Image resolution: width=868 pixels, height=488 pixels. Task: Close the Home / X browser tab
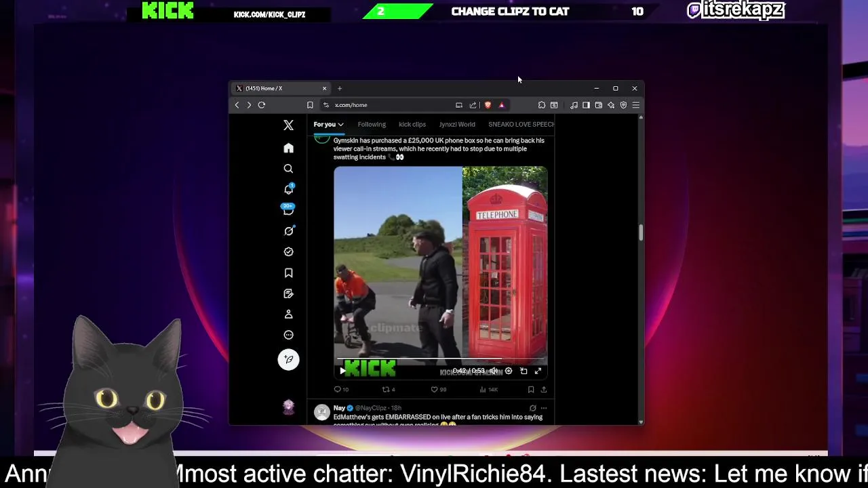[324, 88]
